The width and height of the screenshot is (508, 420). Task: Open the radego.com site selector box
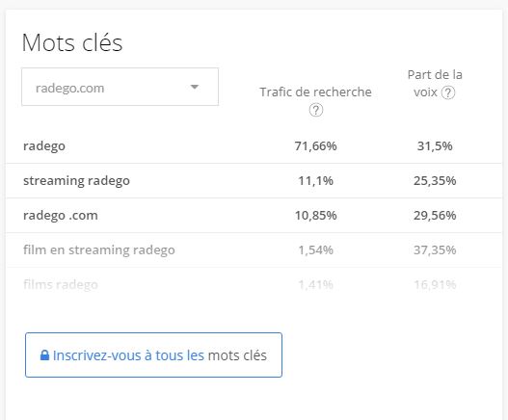pyautogui.click(x=120, y=87)
